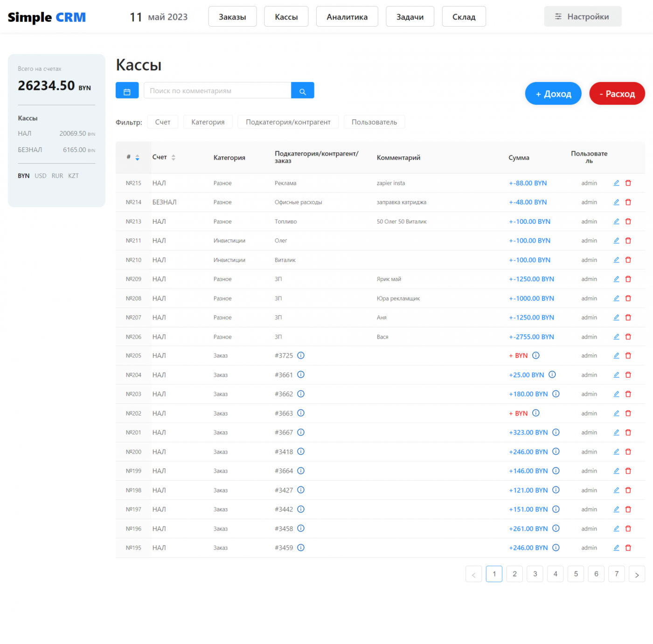Click order number #3418
Screen dimensions: 653x644
point(284,451)
